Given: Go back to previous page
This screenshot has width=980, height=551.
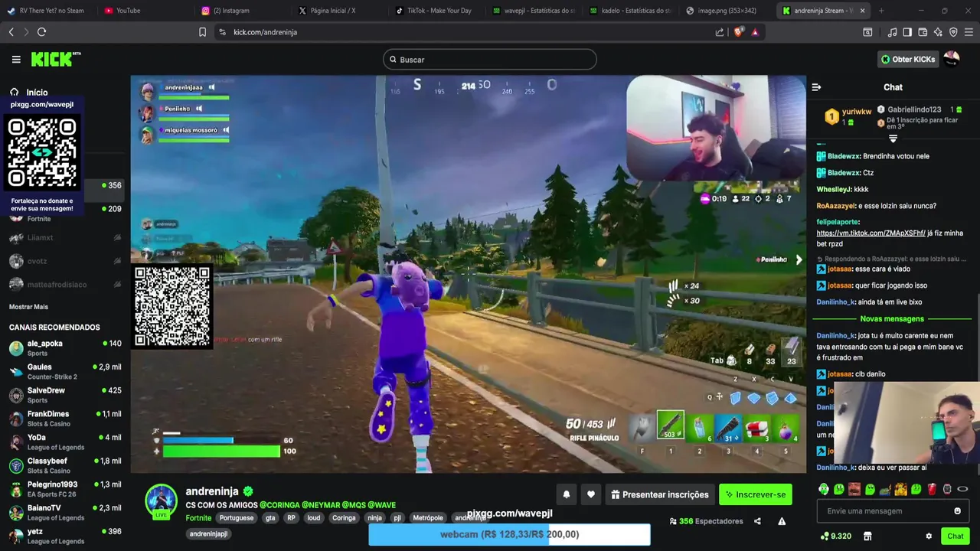Looking at the screenshot, I should [x=11, y=32].
